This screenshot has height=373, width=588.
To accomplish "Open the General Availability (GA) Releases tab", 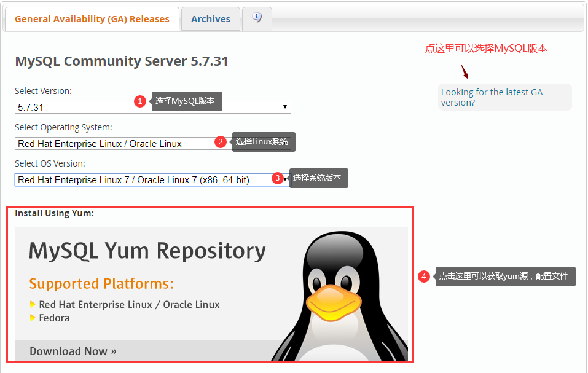I will [92, 19].
